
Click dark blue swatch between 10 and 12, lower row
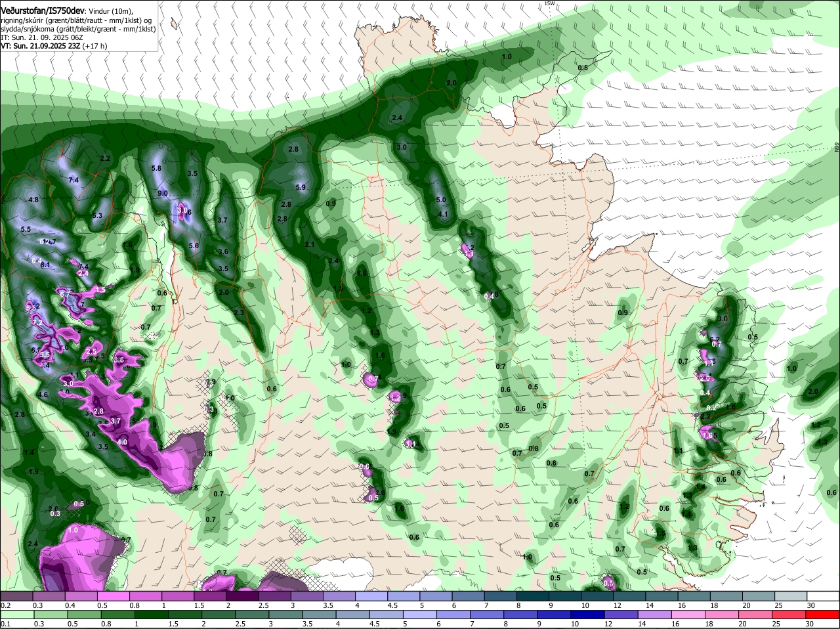coord(588,615)
